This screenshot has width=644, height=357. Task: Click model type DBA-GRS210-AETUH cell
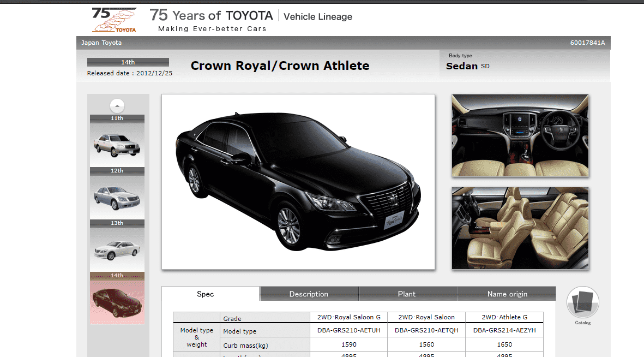click(348, 330)
